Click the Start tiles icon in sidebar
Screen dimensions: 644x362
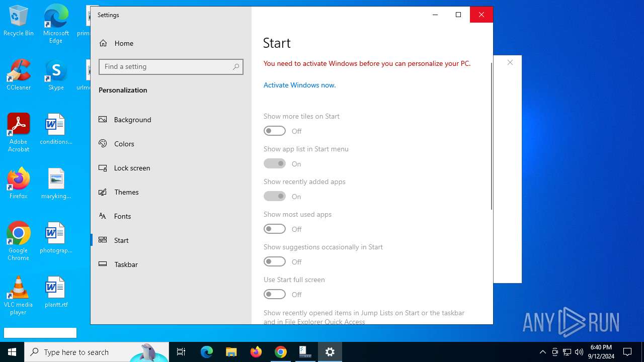pos(103,240)
